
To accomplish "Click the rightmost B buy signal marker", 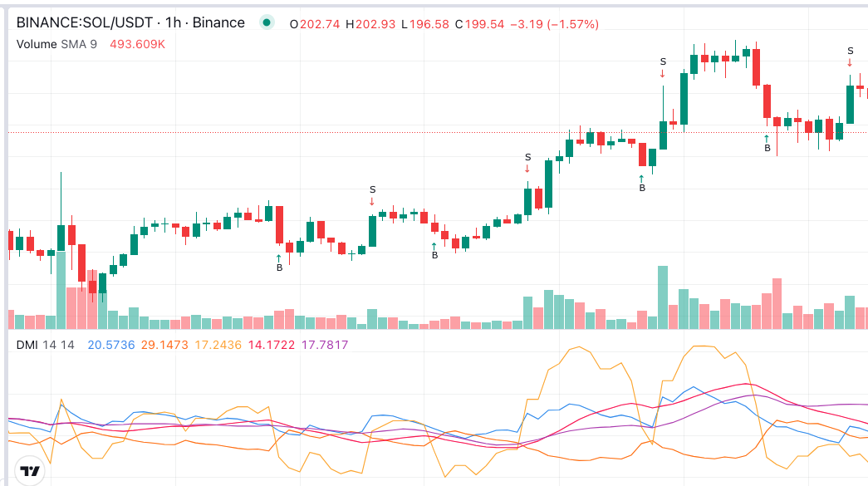I will click(767, 144).
